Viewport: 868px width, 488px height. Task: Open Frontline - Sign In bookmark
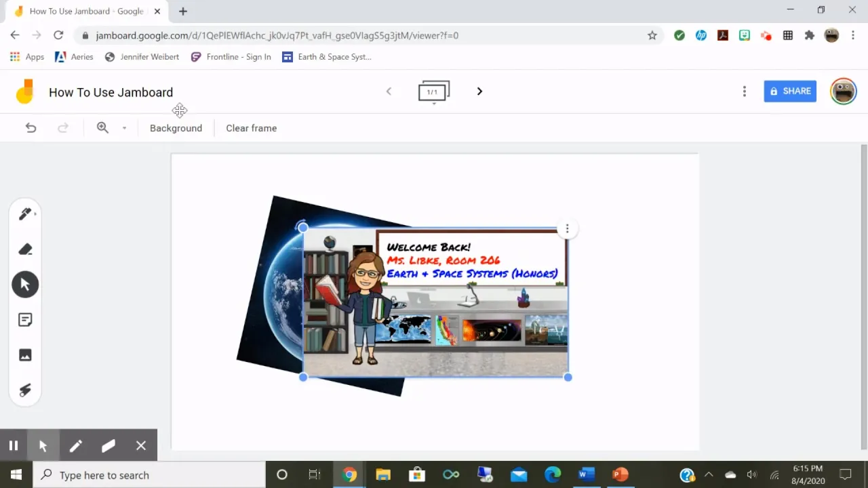click(231, 57)
